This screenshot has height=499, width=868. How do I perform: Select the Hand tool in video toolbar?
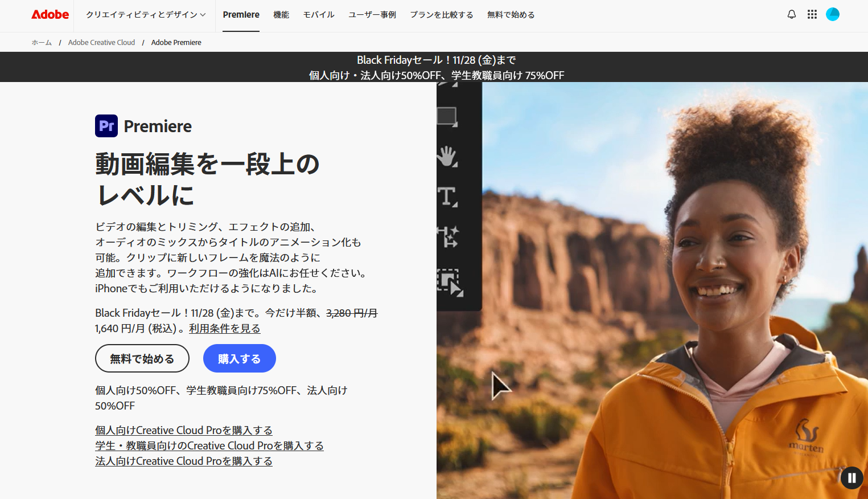coord(447,157)
